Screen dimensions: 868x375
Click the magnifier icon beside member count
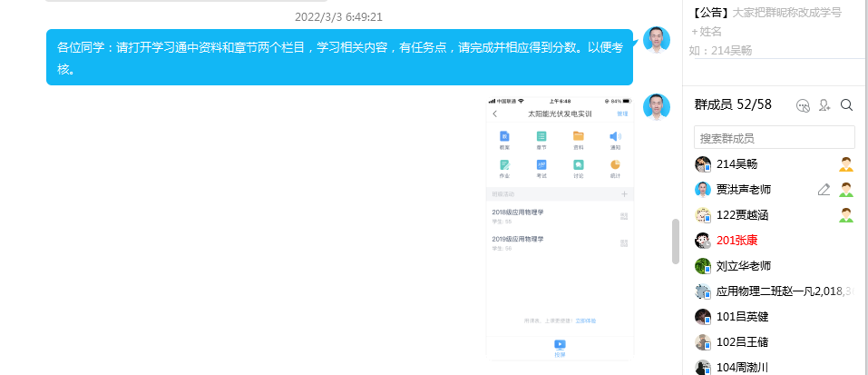tap(846, 105)
